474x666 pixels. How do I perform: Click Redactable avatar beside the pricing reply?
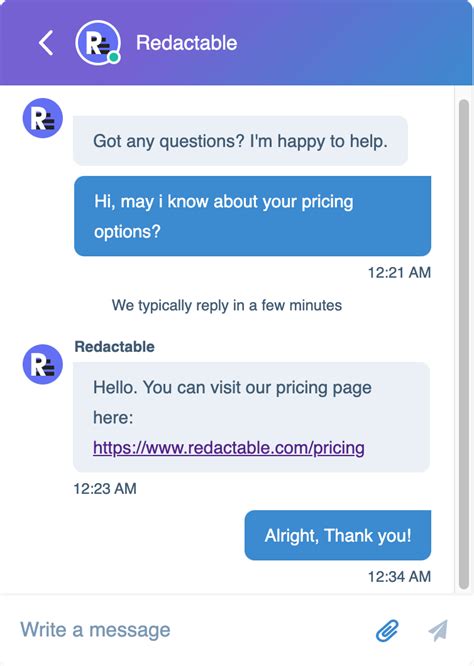click(x=42, y=364)
